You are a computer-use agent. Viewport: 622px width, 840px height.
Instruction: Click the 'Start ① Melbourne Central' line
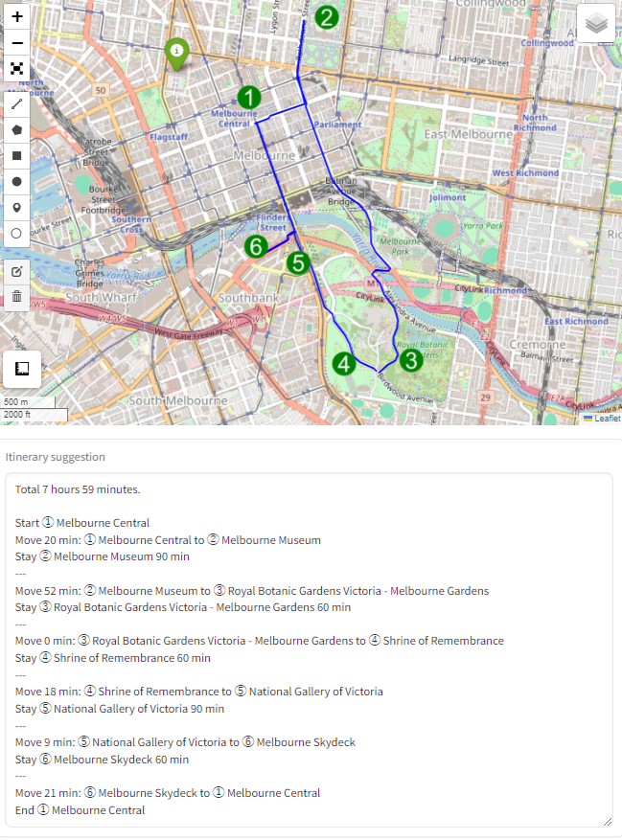82,523
